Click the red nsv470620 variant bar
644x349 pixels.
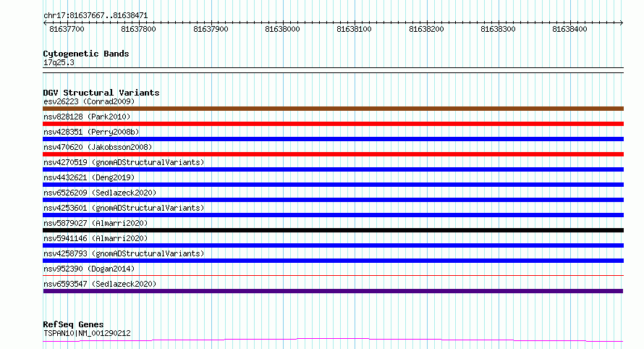[333, 154]
